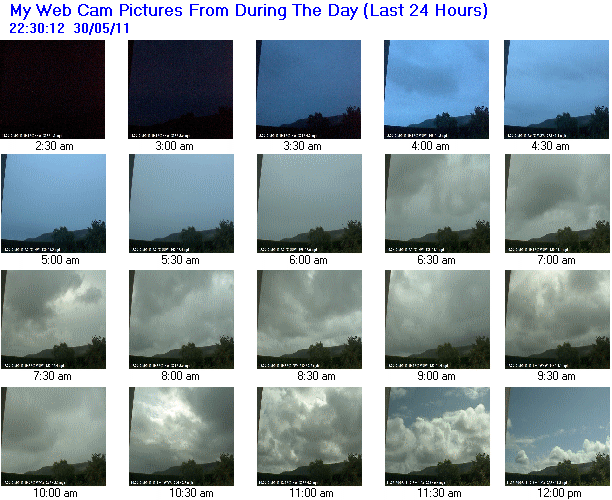Open the 5:00 am webcam image
The height and width of the screenshot is (500, 612).
(x=53, y=203)
